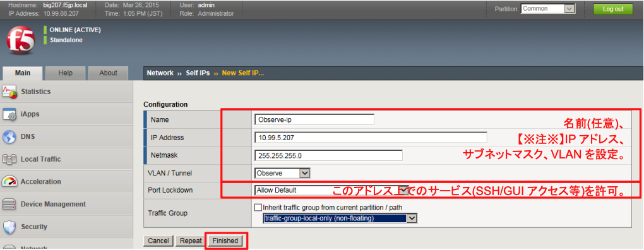Screen dimensions: 644x250
Task: Click the ONLINE (ACTIVE) status text
Action: point(75,30)
